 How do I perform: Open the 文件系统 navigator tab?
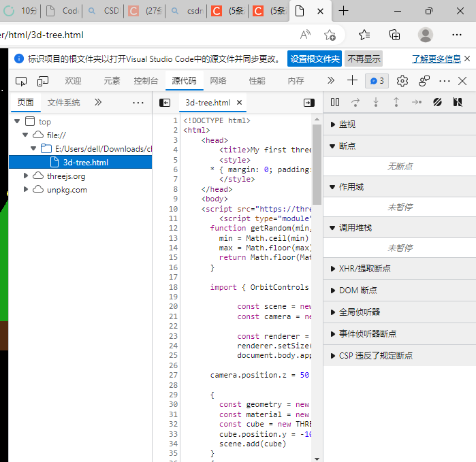click(63, 103)
